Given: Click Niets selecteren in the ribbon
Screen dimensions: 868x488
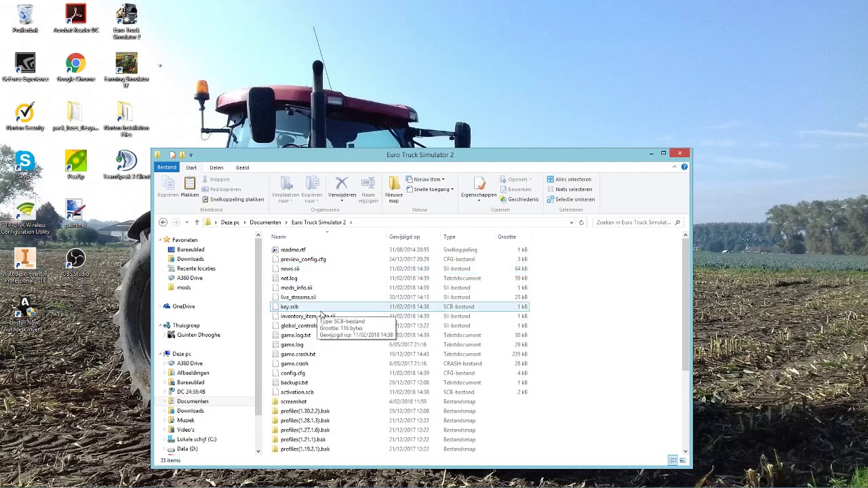Looking at the screenshot, I should [570, 189].
